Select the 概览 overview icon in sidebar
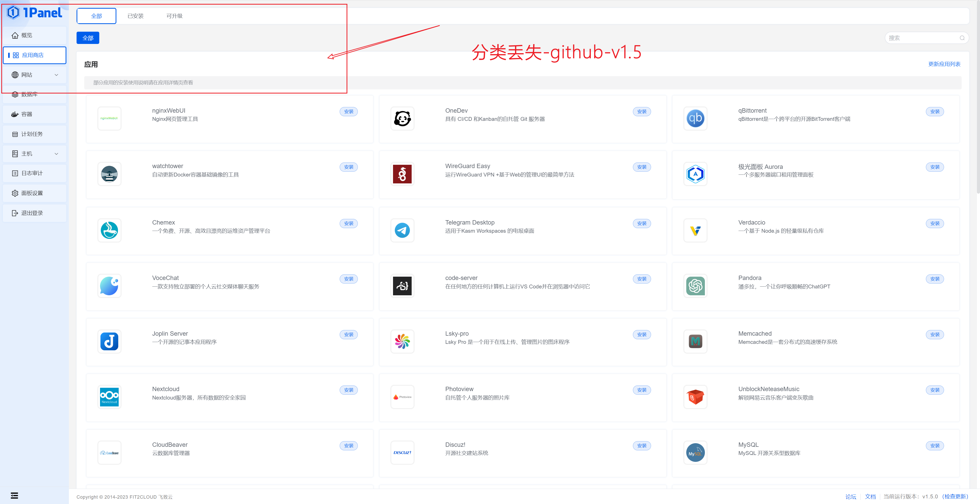 coord(15,35)
